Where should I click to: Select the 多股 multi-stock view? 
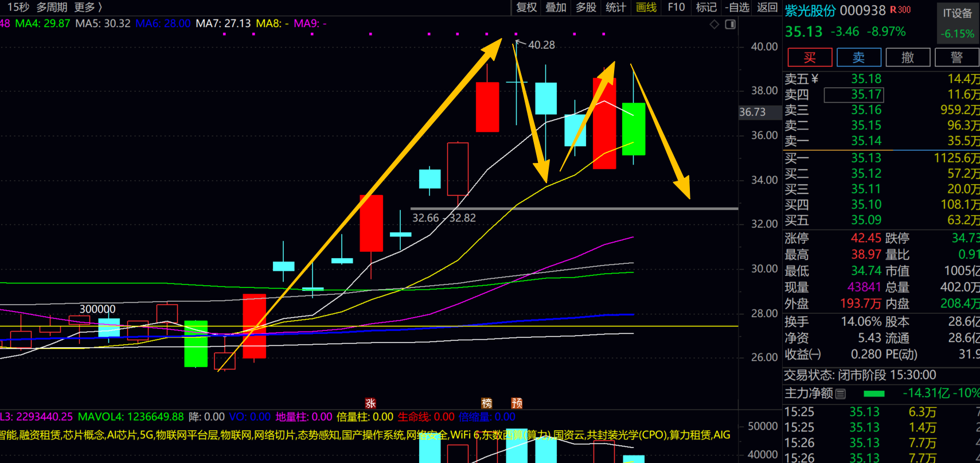(x=586, y=7)
